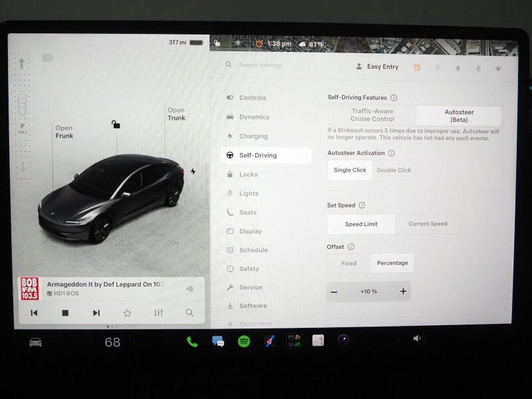
Task: Select Autosteer (Beta) option
Action: coord(459,116)
